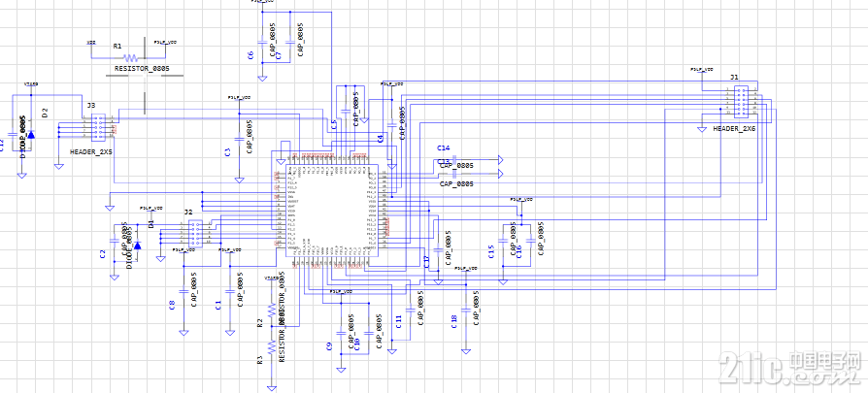
Task: Select the J3 HEADER_2X5 connector symbol
Action: click(x=98, y=127)
